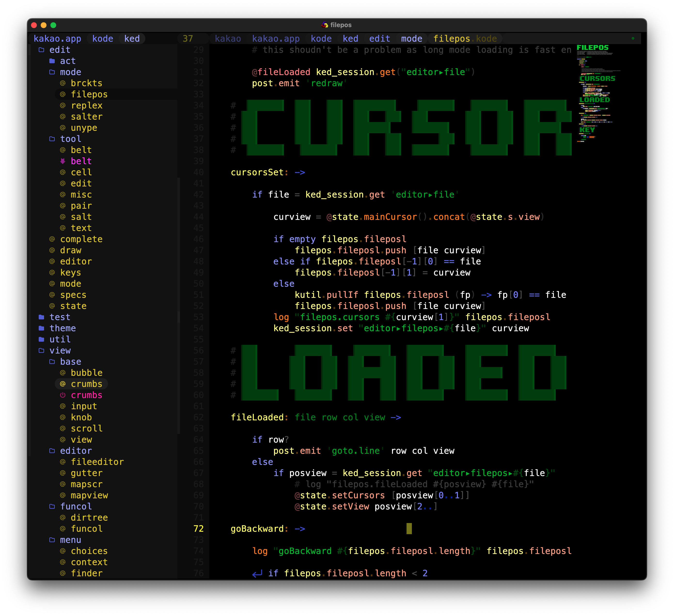The height and width of the screenshot is (616, 674).
Task: Click the pink arrow icon beside belt
Action: 63,161
